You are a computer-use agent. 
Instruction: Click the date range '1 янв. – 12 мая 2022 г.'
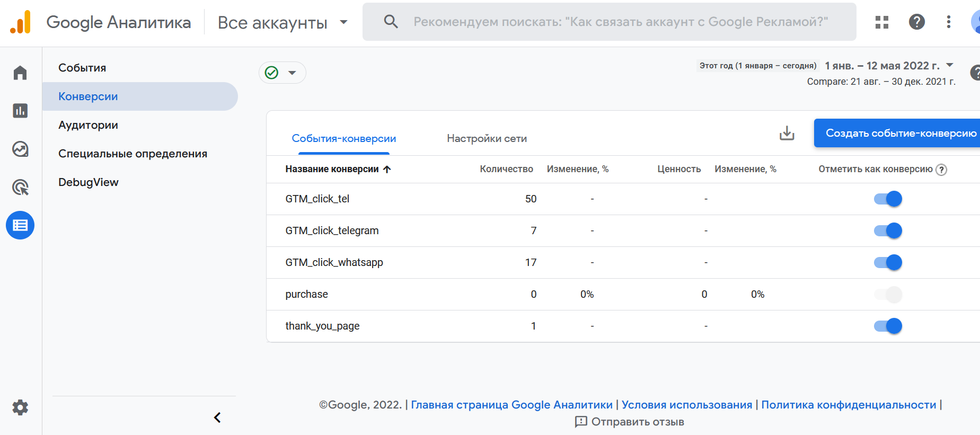882,66
